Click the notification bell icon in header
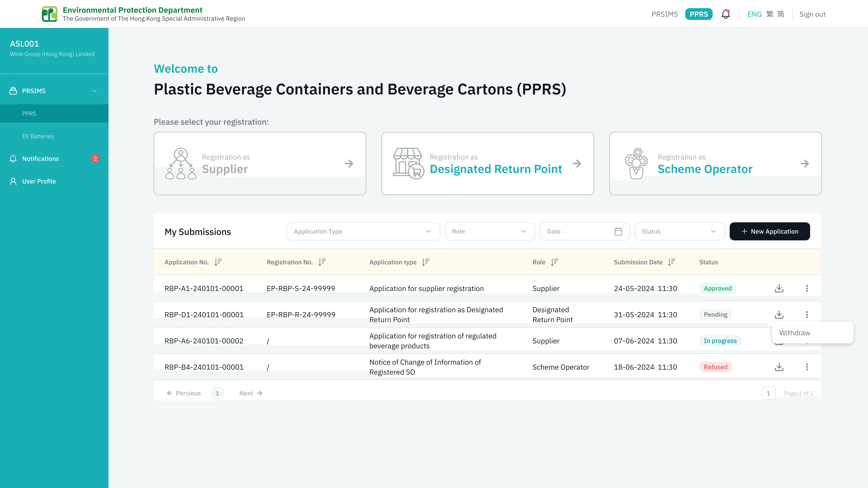This screenshot has height=488, width=868. [x=725, y=14]
